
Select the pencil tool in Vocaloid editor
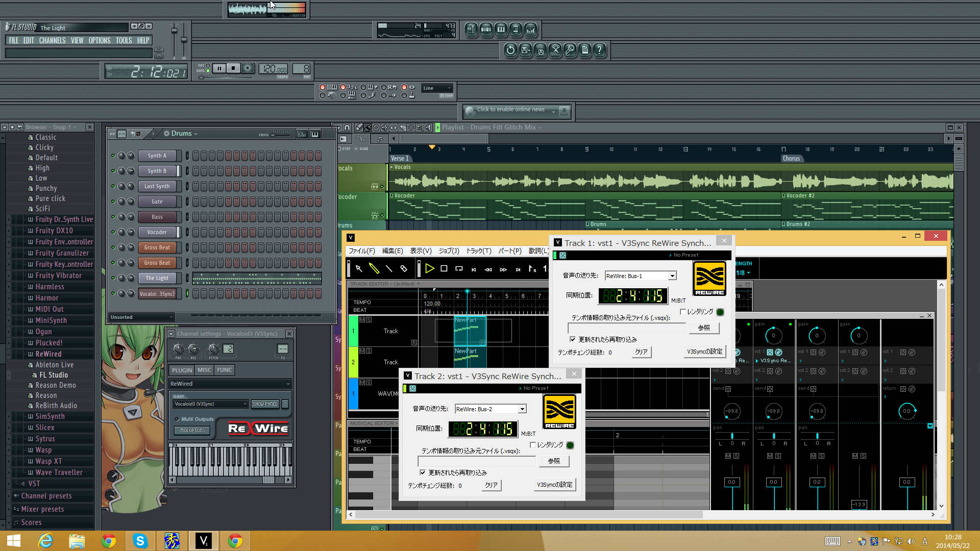pos(374,268)
